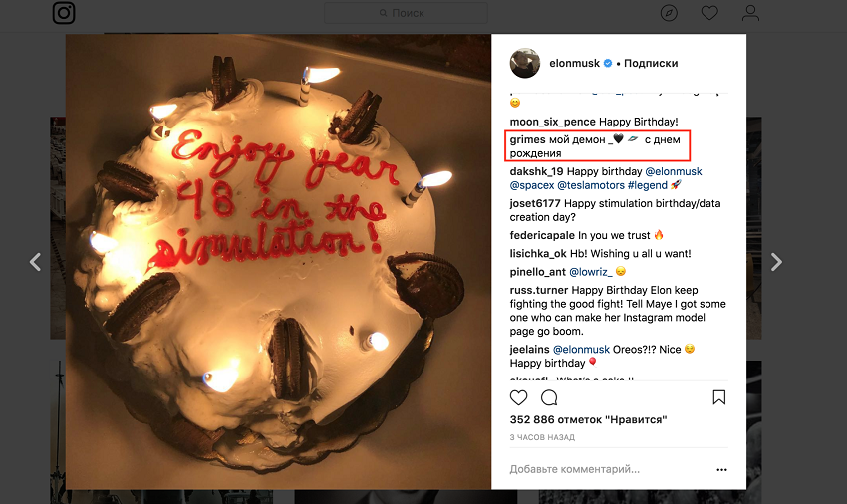Image resolution: width=847 pixels, height=504 pixels.
Task: Click elonmusk profile avatar picture
Action: tap(525, 63)
